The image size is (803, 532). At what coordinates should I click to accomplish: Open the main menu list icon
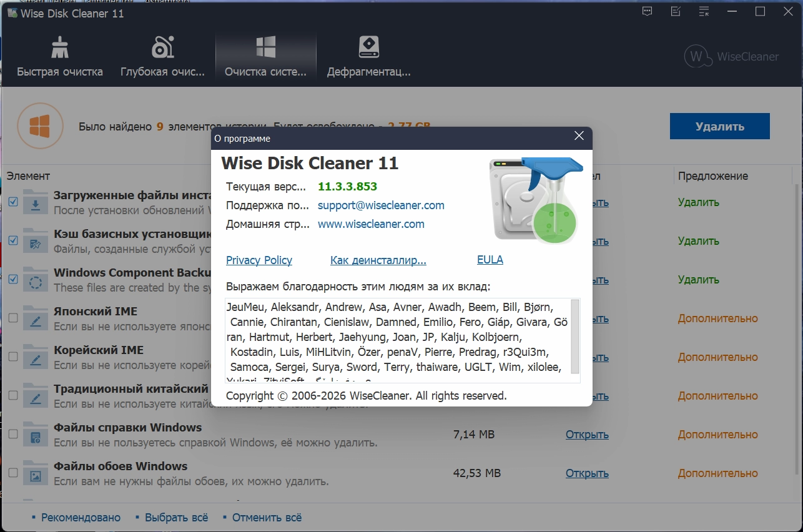coord(704,11)
